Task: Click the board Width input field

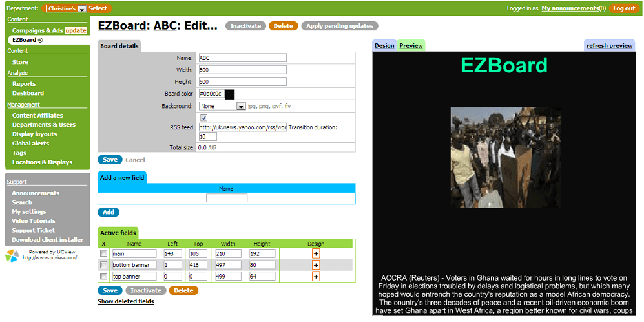Action: [243, 70]
